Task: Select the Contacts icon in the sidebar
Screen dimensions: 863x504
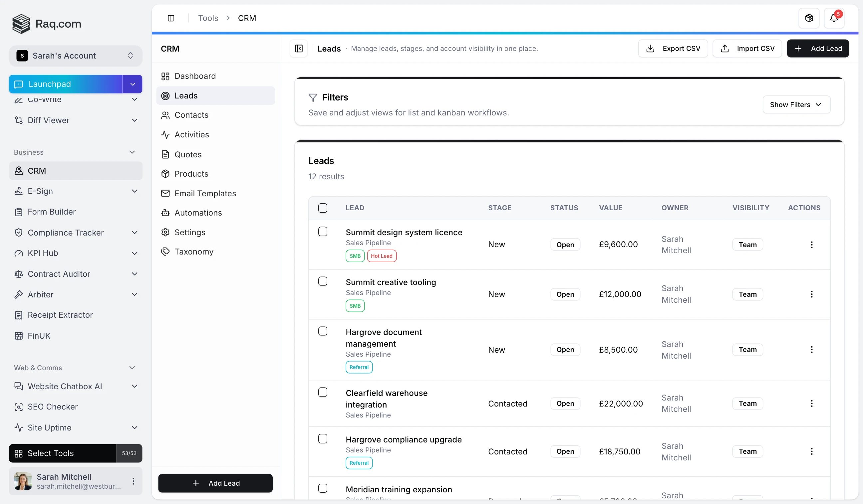Action: pyautogui.click(x=165, y=115)
